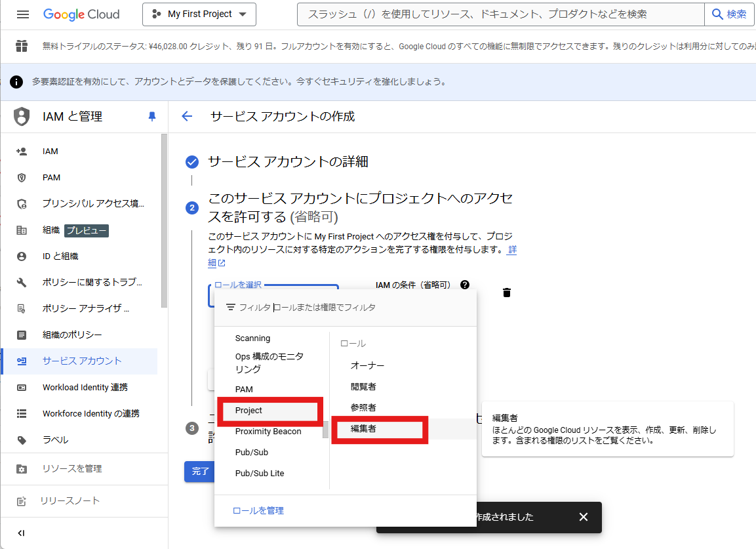Click the Workforce Identity list icon

click(22, 413)
